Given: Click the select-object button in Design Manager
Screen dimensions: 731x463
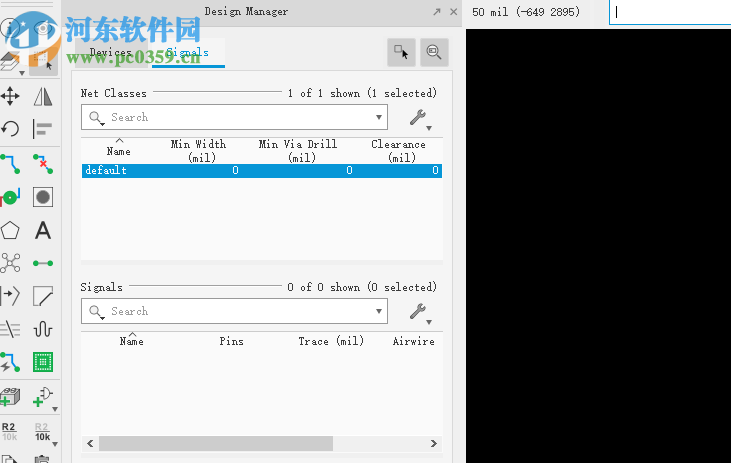Looking at the screenshot, I should pos(401,52).
